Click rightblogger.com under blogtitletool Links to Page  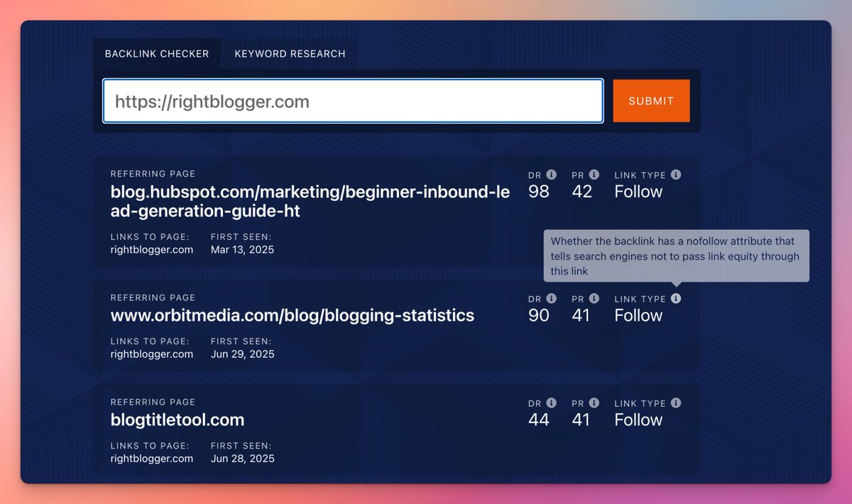pos(152,459)
